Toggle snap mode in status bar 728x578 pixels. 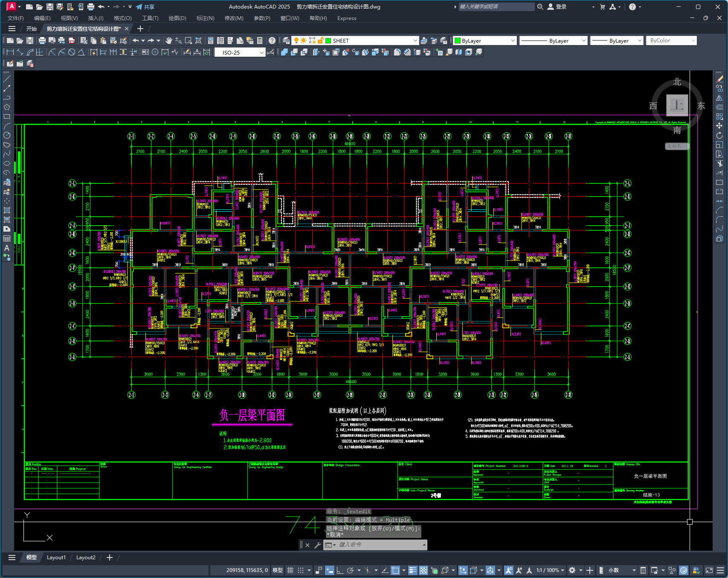click(x=301, y=570)
